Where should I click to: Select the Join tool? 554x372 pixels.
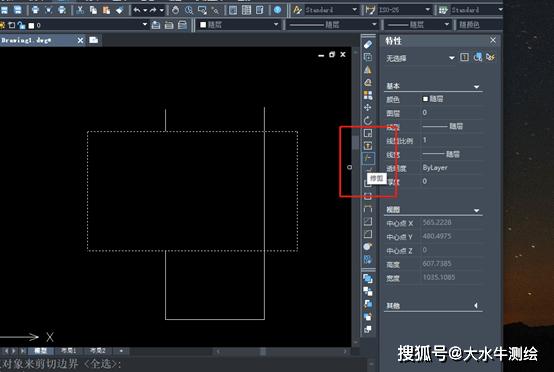pos(368,209)
